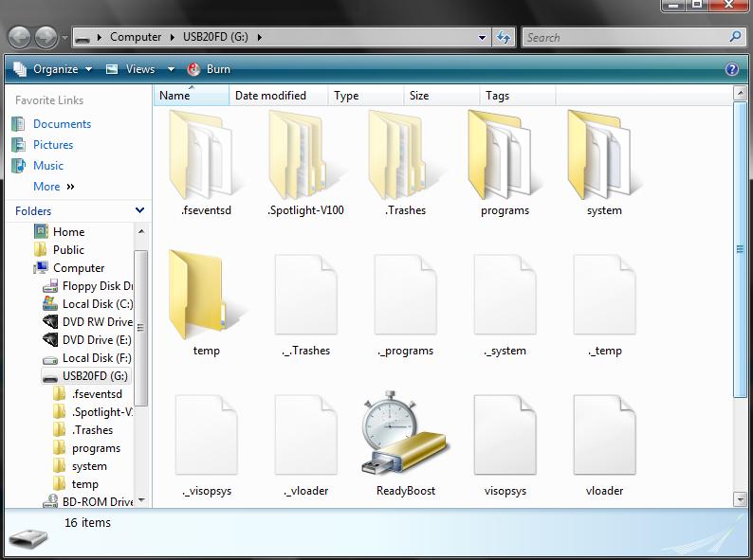Sort by the Tags column header

518,95
